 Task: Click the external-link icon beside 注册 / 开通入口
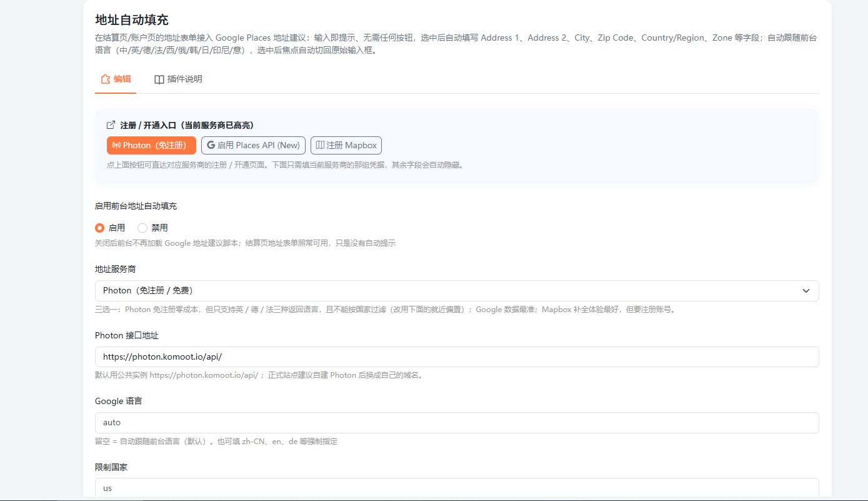(x=111, y=125)
